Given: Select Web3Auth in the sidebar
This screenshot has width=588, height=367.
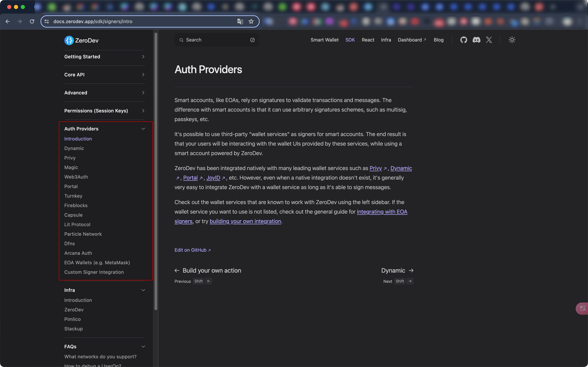Looking at the screenshot, I should pyautogui.click(x=76, y=177).
